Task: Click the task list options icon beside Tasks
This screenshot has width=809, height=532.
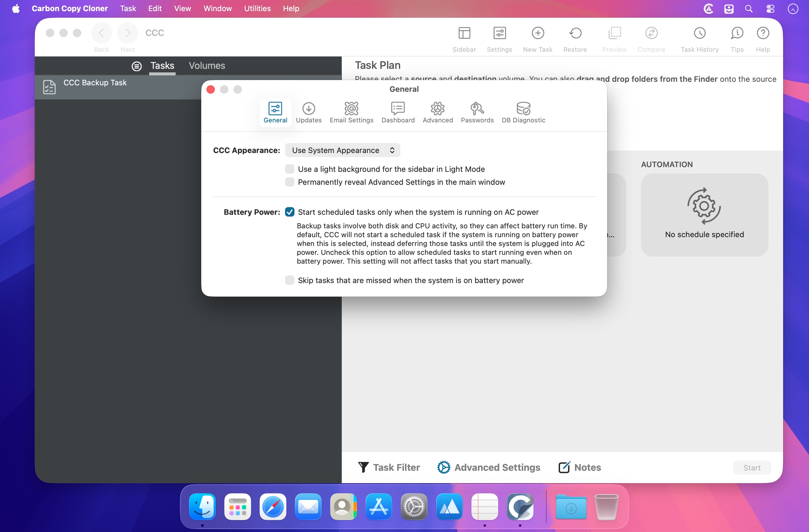Action: tap(137, 66)
